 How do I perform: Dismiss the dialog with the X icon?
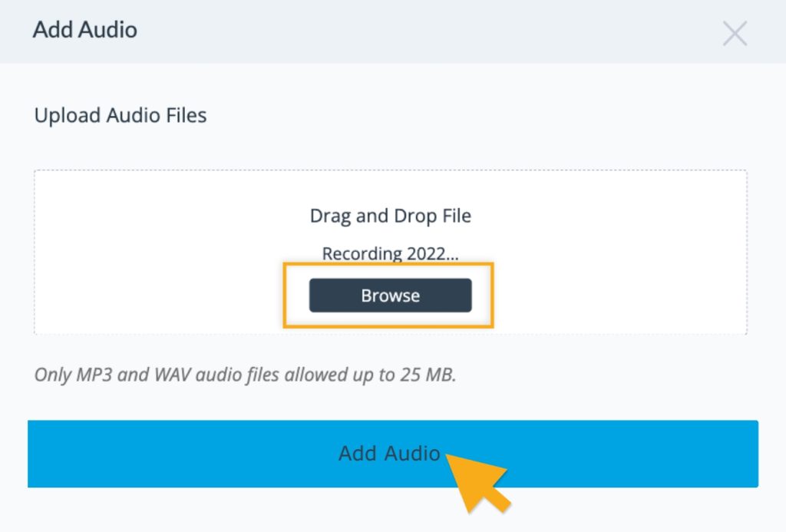(735, 33)
